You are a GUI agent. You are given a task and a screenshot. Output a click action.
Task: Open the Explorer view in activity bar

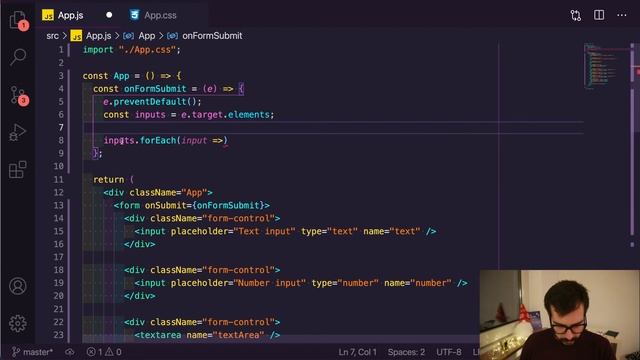point(18,20)
